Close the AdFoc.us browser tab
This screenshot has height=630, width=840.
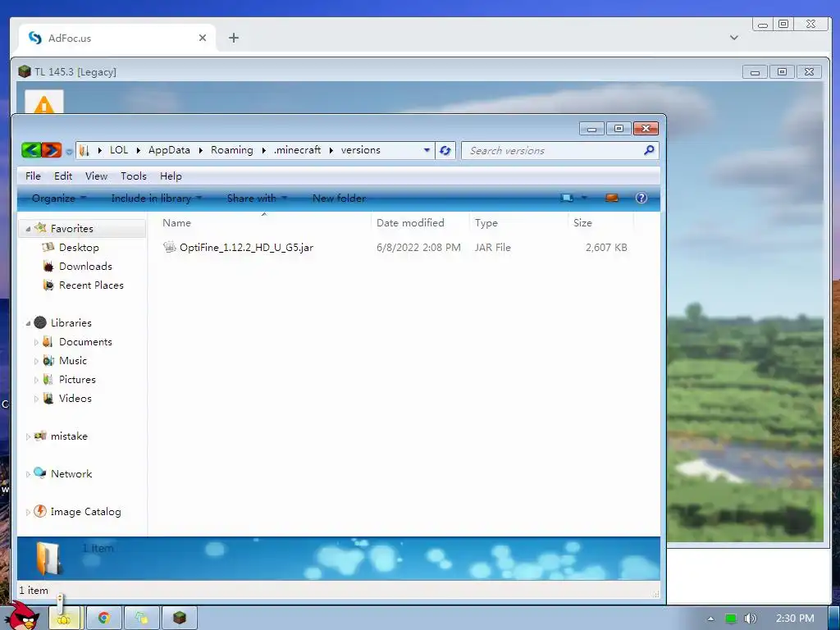pyautogui.click(x=203, y=38)
